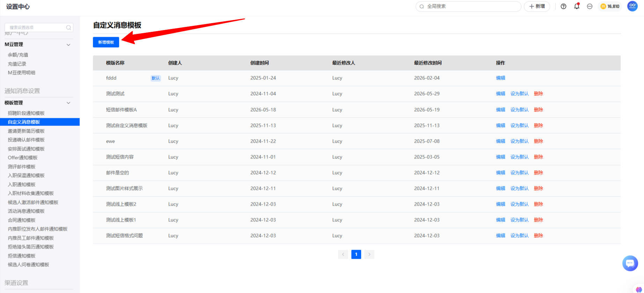Click the 模版名称 column header
This screenshot has height=293, width=644.
point(115,63)
